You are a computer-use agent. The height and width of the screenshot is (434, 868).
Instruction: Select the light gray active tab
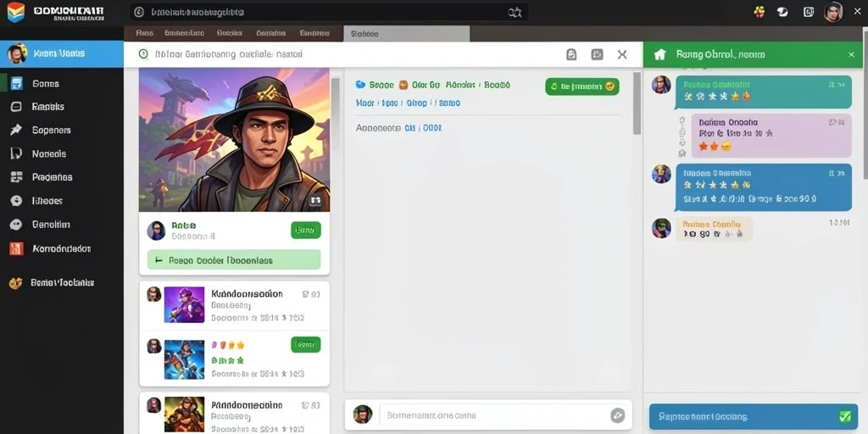[x=406, y=34]
